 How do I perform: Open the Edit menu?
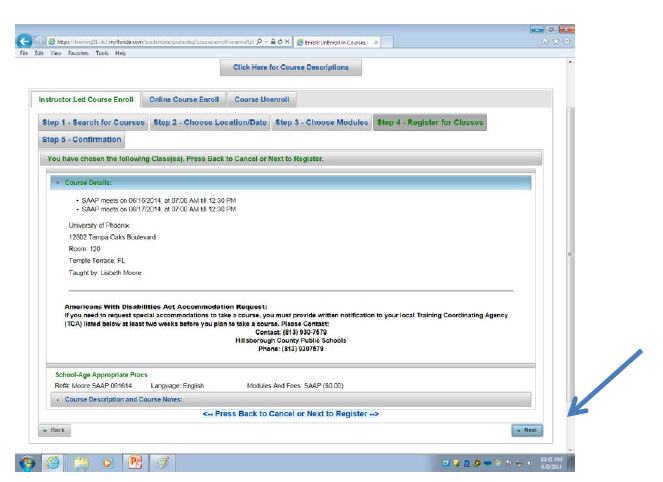point(39,53)
